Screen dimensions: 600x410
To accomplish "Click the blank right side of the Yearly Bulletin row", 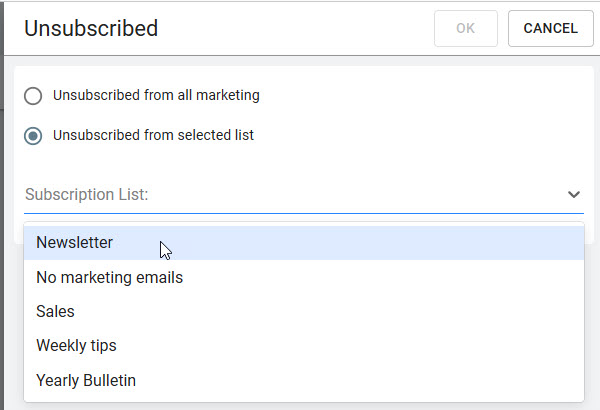I will (x=450, y=380).
